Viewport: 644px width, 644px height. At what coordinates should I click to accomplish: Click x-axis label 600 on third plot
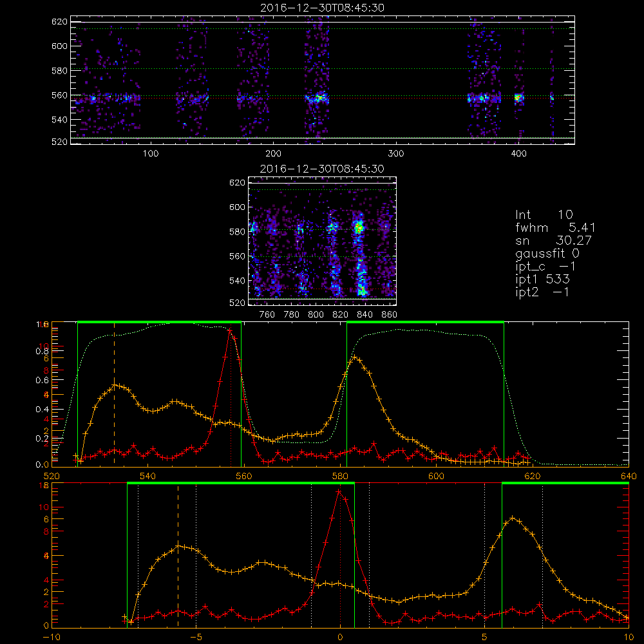pyautogui.click(x=436, y=476)
